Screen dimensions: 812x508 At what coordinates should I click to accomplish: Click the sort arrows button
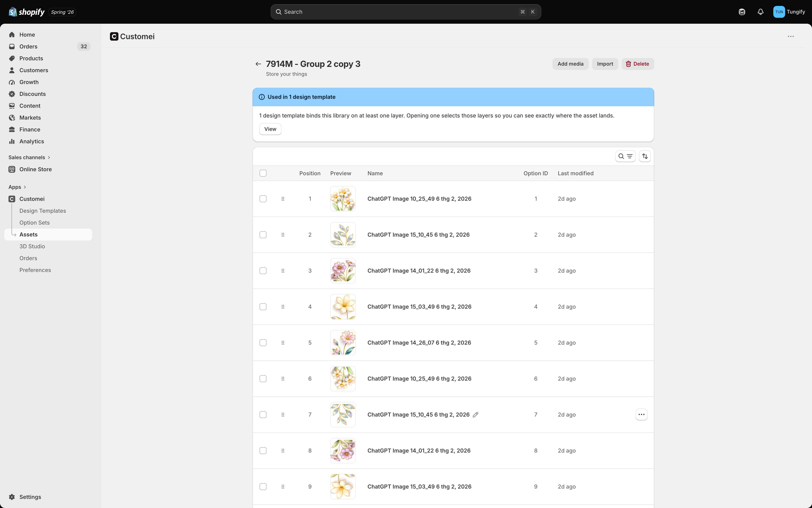click(645, 156)
